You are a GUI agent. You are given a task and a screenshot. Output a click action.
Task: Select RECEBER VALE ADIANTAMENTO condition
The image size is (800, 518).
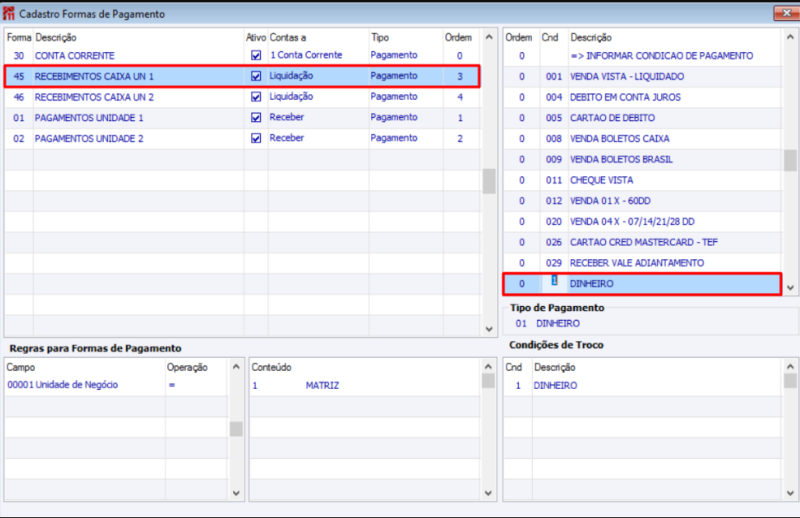point(642,263)
